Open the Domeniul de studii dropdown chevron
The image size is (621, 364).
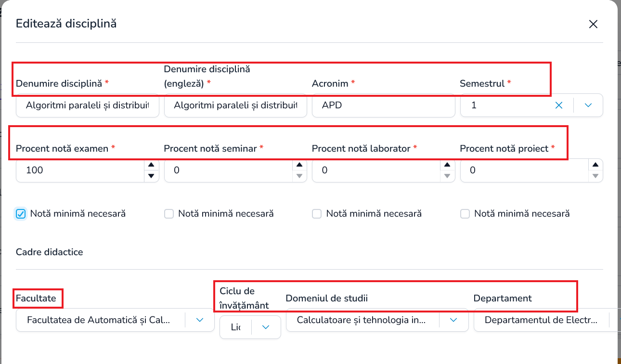point(453,320)
